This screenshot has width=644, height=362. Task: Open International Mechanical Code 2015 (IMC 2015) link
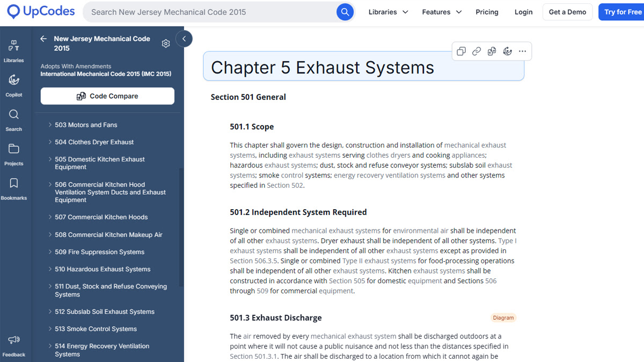click(106, 74)
